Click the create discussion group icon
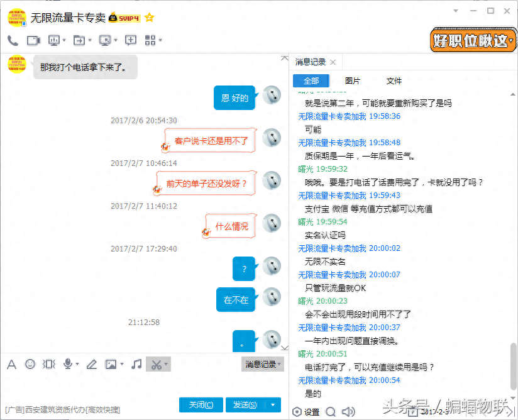Screen dimensions: 518x420 click(x=131, y=40)
